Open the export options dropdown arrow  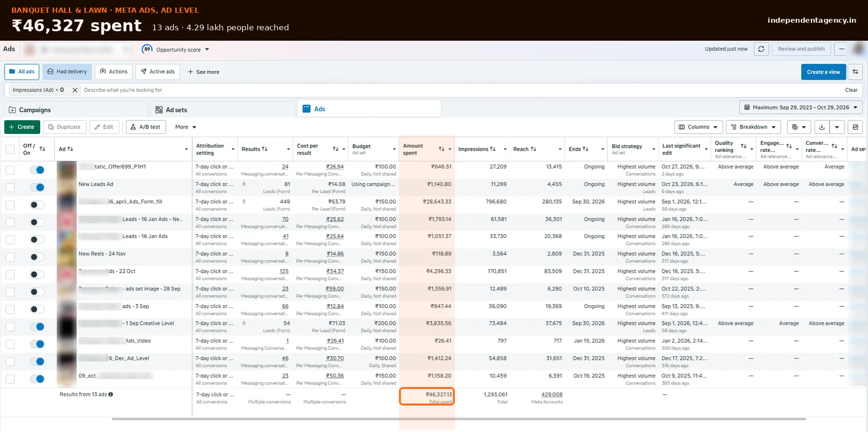point(837,127)
